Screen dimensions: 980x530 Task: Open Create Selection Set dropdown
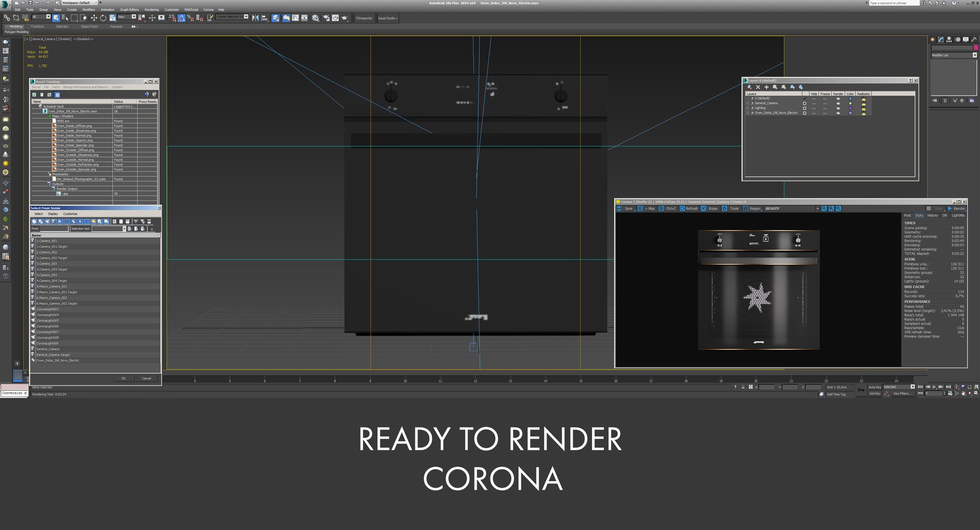[x=232, y=17]
